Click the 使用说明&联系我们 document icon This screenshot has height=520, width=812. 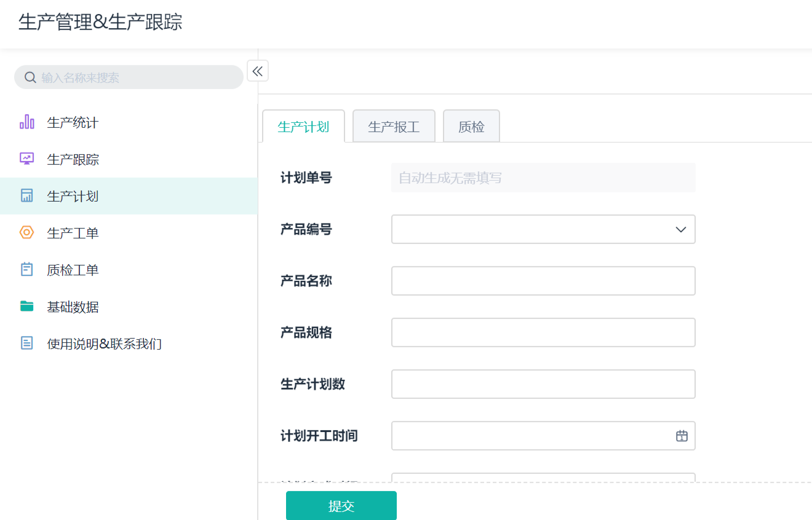[x=26, y=344]
